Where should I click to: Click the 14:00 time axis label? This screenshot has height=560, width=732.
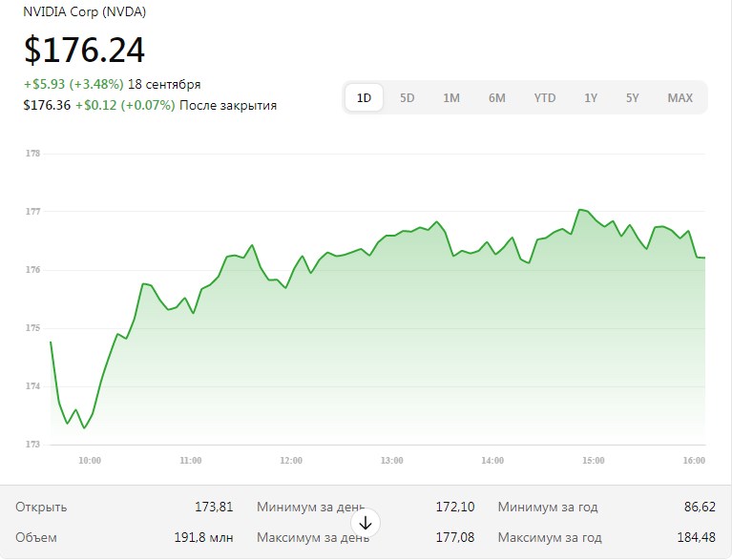click(492, 461)
